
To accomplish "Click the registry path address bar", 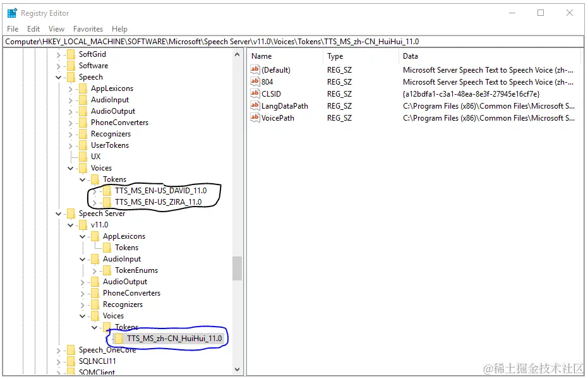I will point(293,42).
